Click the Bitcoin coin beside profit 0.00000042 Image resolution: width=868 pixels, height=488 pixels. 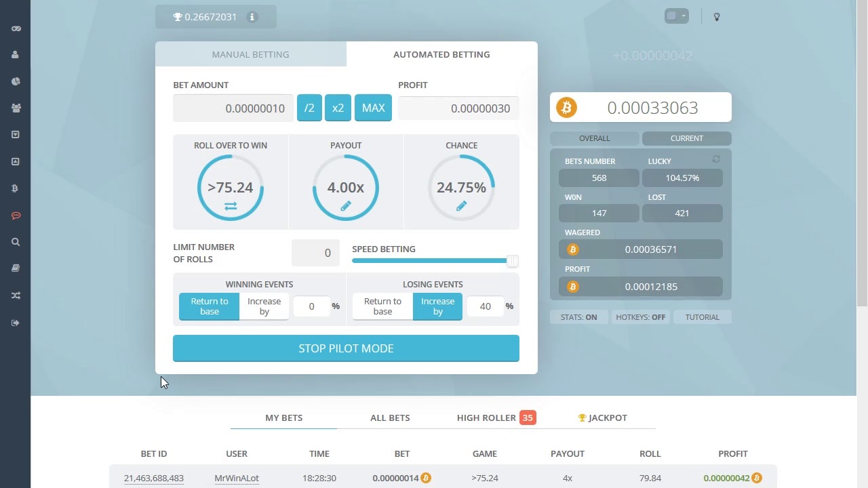pos(757,478)
